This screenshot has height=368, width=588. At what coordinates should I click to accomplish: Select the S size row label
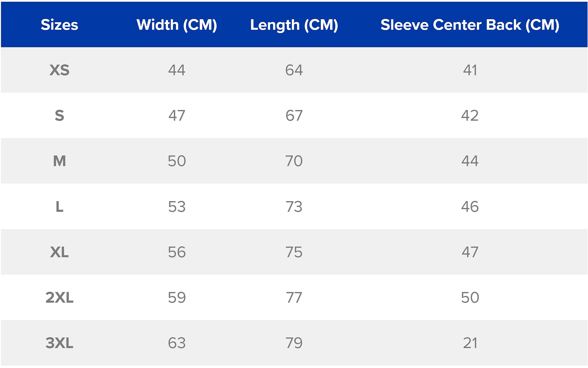(x=59, y=116)
